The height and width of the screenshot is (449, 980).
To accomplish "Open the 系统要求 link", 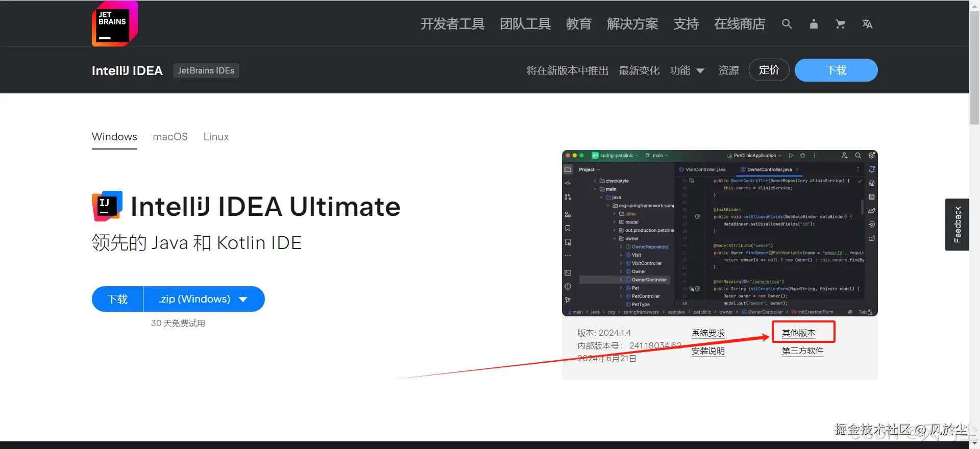I will pos(708,333).
